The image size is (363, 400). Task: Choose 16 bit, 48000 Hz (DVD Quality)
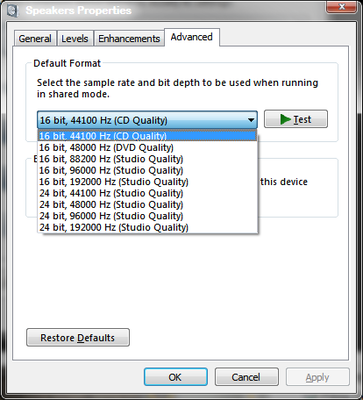pos(147,147)
